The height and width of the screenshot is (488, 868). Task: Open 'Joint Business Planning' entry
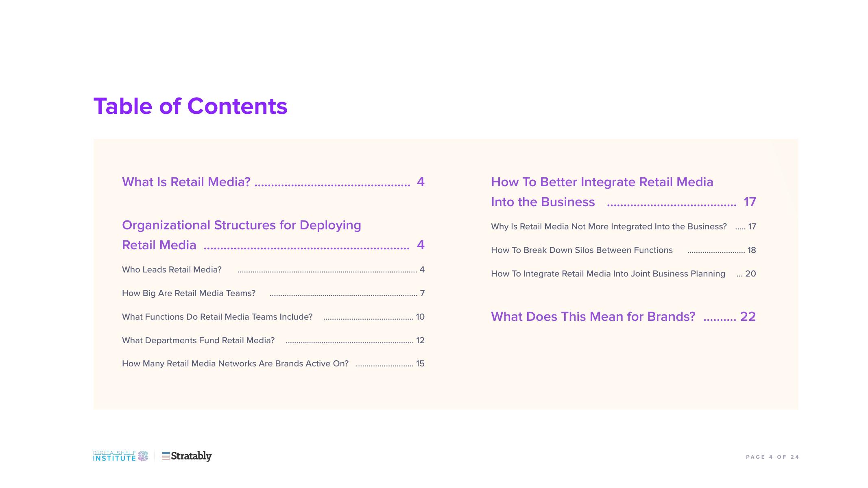click(x=608, y=274)
